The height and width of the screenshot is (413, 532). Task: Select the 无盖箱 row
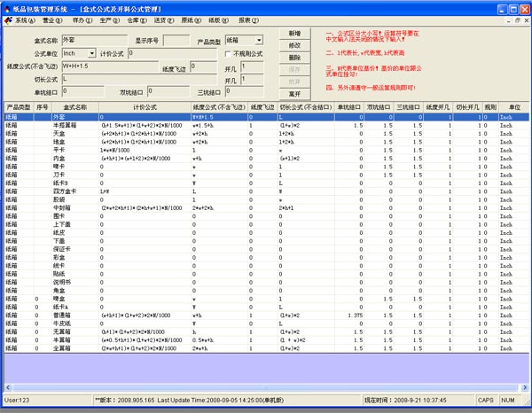pyautogui.click(x=267, y=331)
